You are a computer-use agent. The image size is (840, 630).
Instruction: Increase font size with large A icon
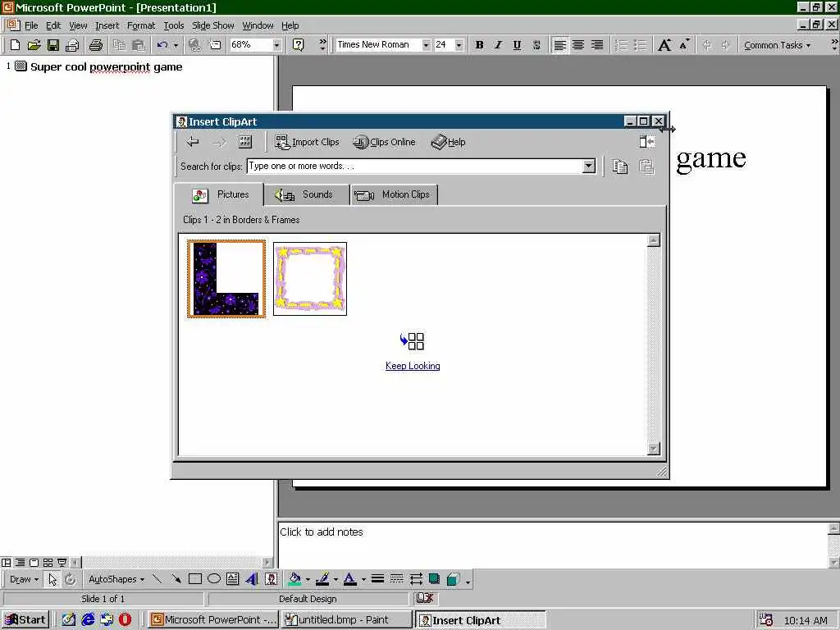pos(664,45)
